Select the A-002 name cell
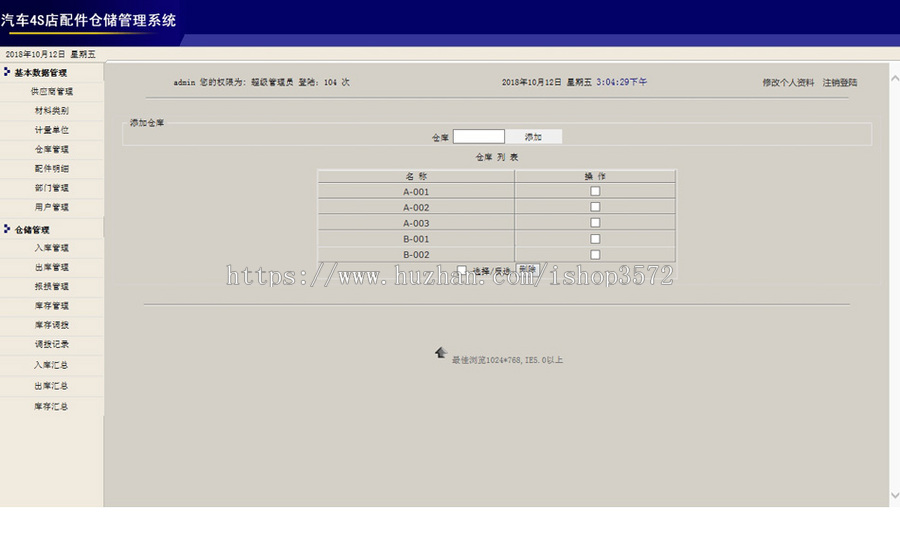 click(x=416, y=207)
